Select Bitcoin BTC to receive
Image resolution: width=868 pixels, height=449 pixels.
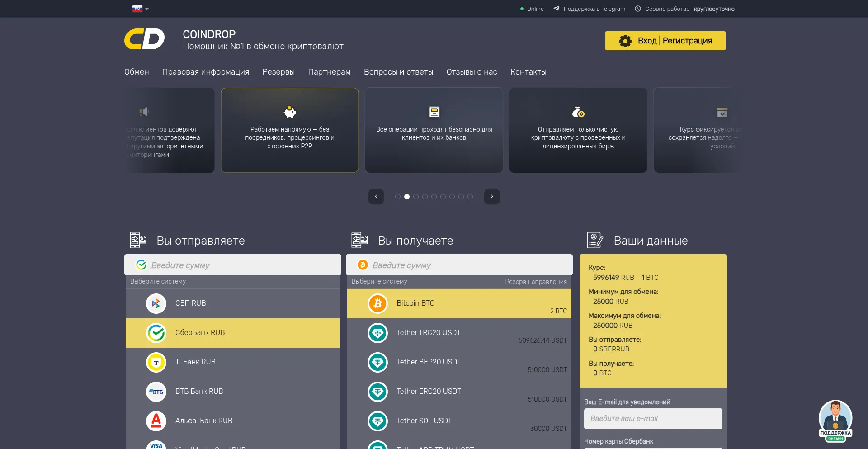pyautogui.click(x=459, y=303)
